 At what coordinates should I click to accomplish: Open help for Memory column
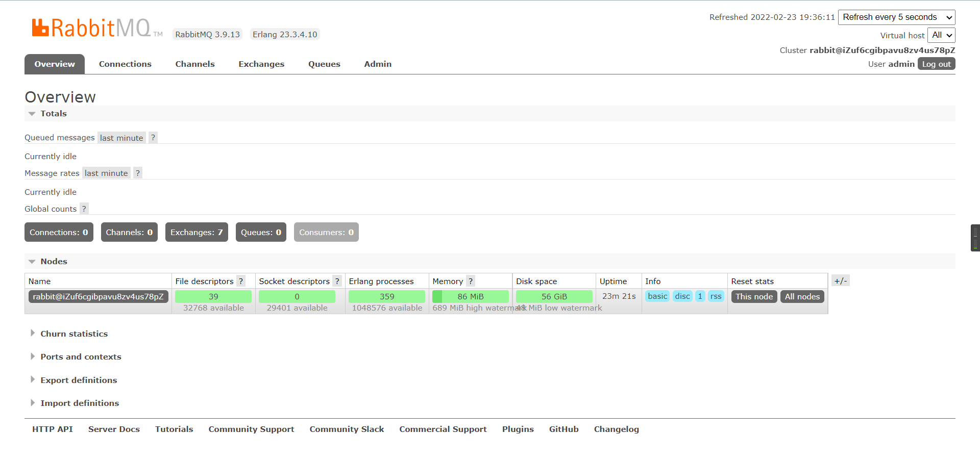(x=471, y=281)
